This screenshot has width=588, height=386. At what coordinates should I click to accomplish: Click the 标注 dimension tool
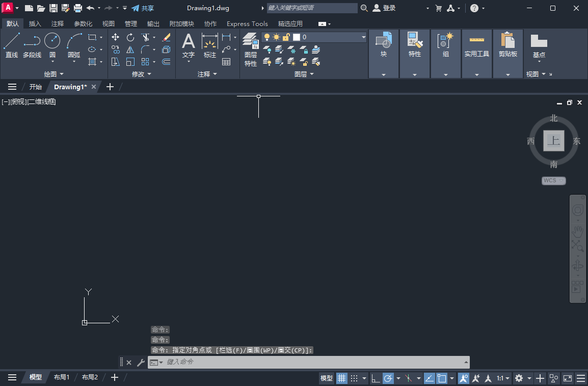tap(209, 45)
